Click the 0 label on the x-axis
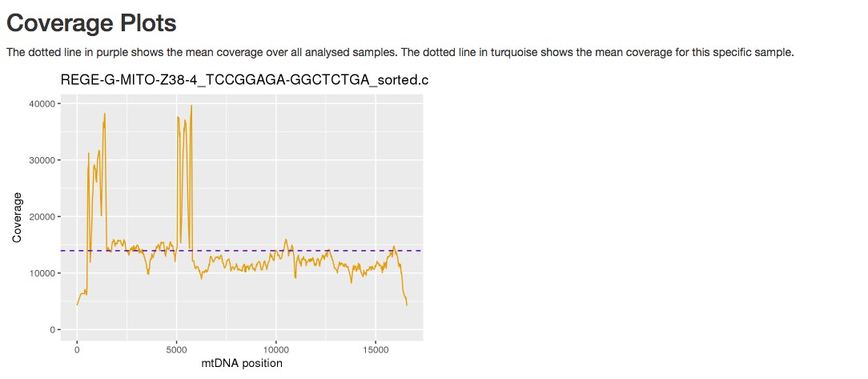The image size is (868, 379). (x=77, y=350)
